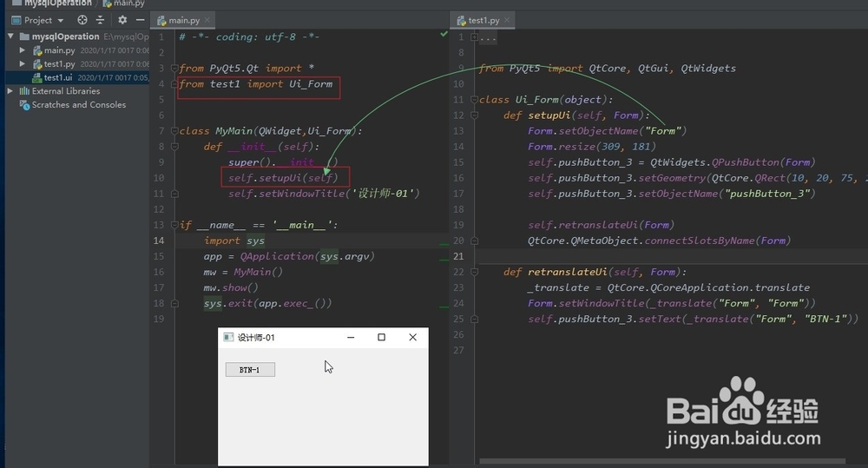Click 'self.retranslateUi(Form)' on line 19
Screen dimensions: 868x468
[x=602, y=225]
